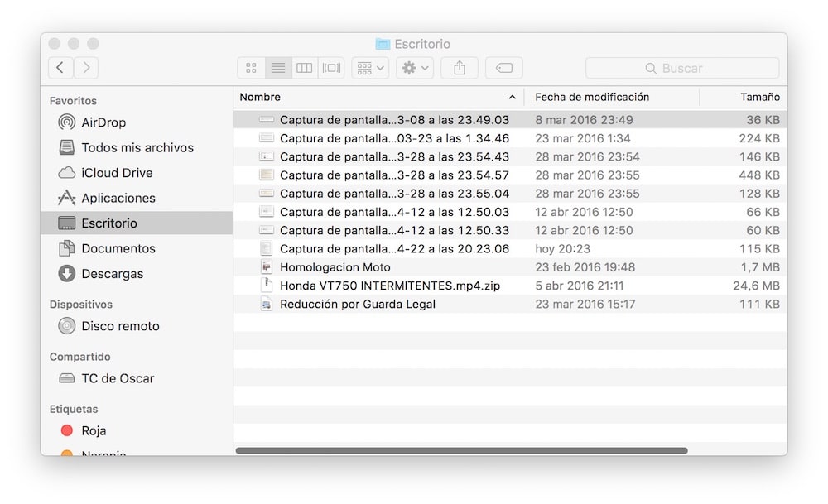
Task: Open the arrange-by grouping dropdown
Action: pos(369,68)
